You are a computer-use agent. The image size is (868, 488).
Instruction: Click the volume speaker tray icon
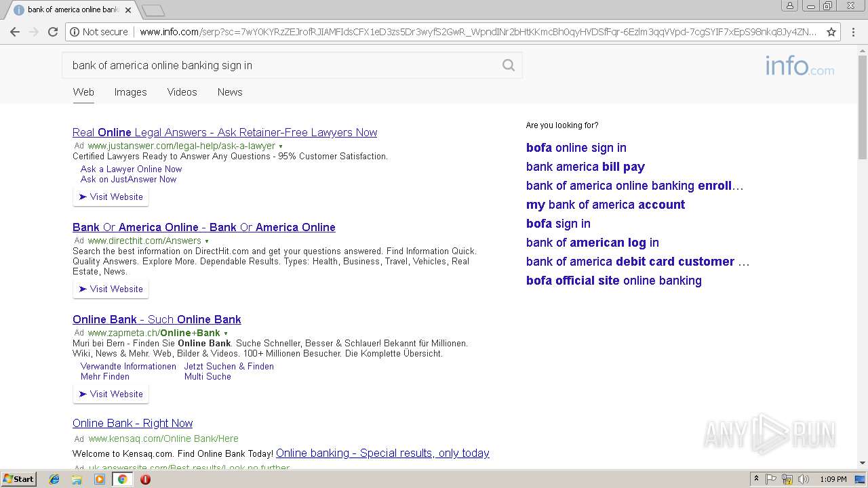pyautogui.click(x=804, y=479)
